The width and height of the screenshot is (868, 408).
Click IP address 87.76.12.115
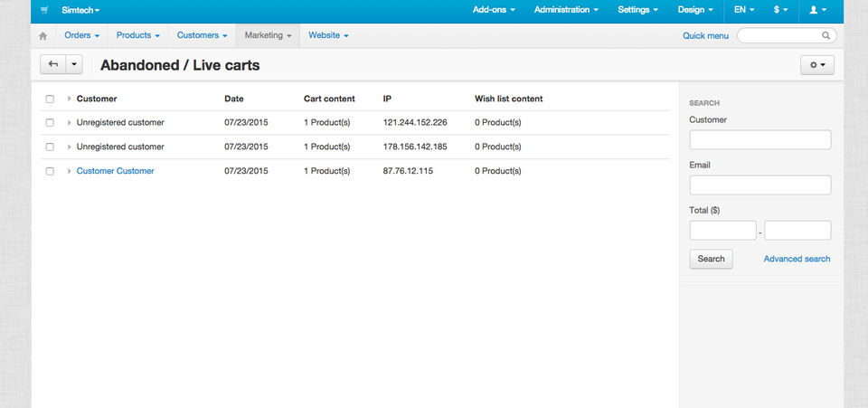click(408, 171)
